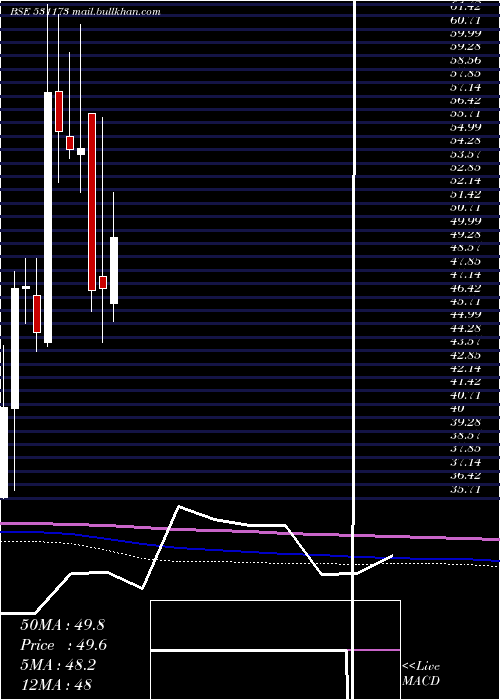
Task: Click the tallest red candlestick body
Action: [x=92, y=202]
